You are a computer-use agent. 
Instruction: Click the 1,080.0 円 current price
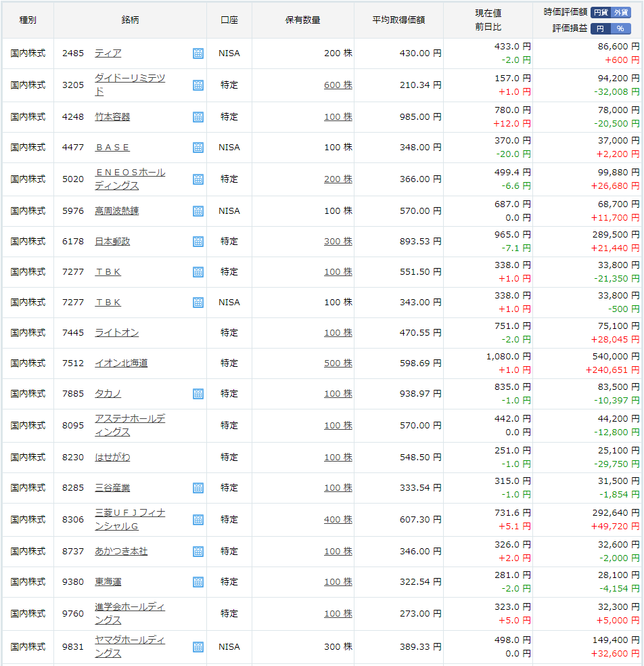pos(509,357)
